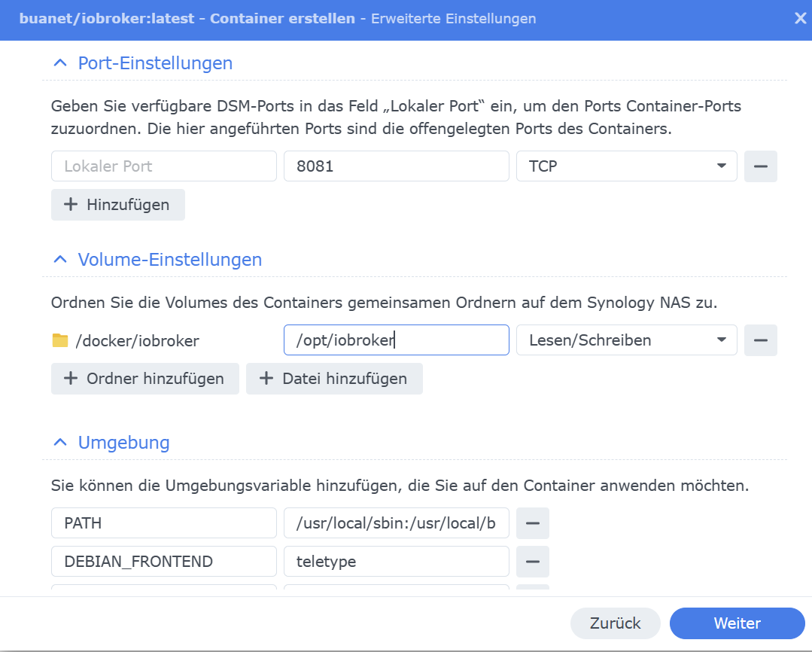The width and height of the screenshot is (812, 652).
Task: Click the Hinzufügen port button
Action: [118, 205]
